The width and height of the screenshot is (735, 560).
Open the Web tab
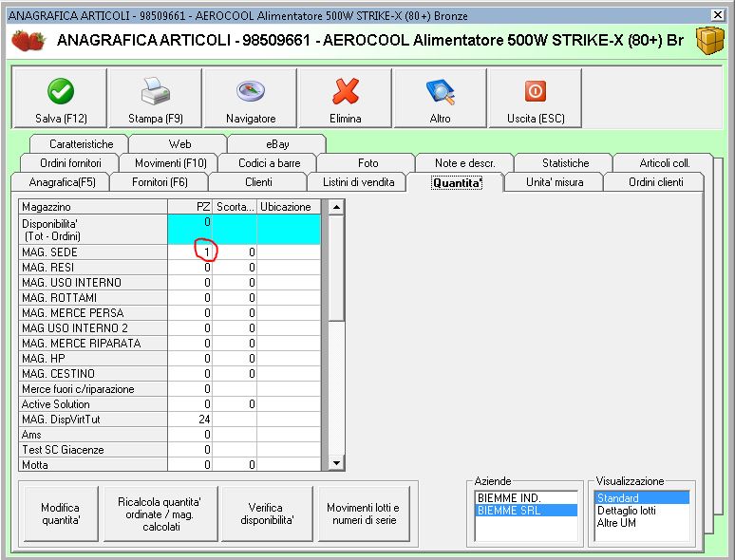tap(179, 144)
